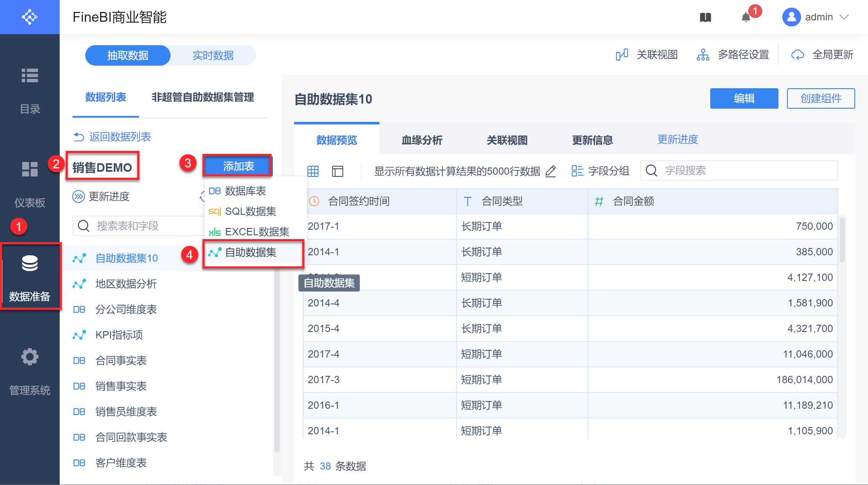Viewport: 868px width, 485px height.
Task: Select the extracted data toggle (抽取数据)
Action: (x=128, y=55)
